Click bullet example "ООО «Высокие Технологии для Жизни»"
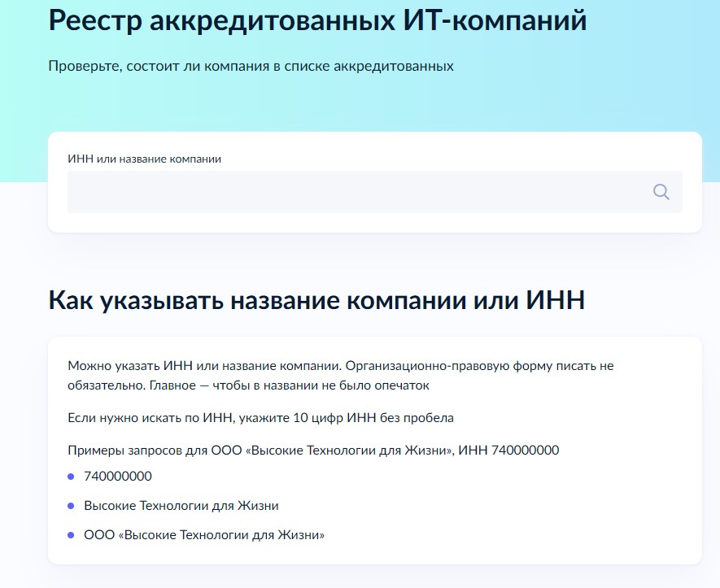The image size is (720, 588). (204, 535)
